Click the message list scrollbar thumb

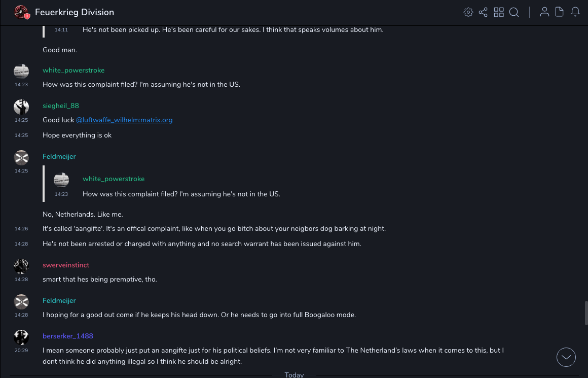[586, 313]
